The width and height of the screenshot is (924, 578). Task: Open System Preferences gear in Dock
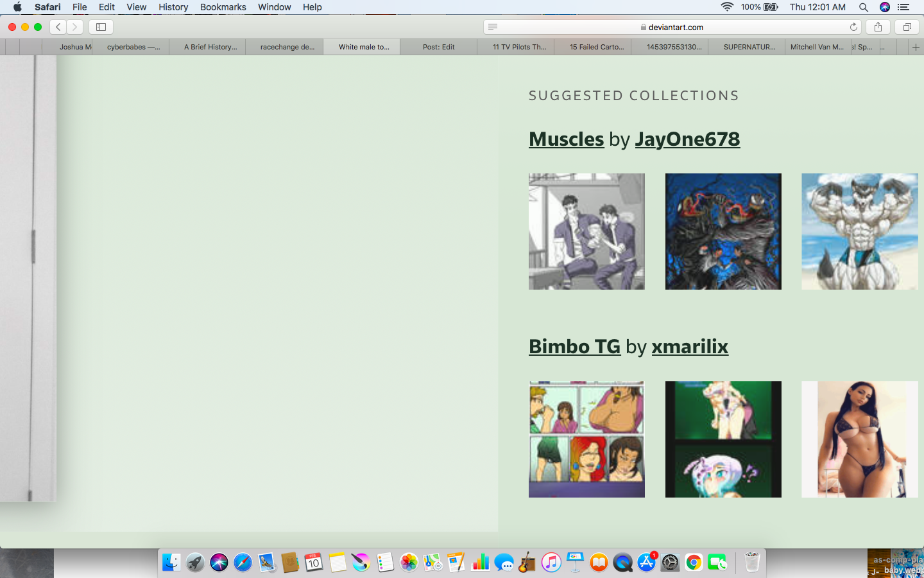pos(670,563)
